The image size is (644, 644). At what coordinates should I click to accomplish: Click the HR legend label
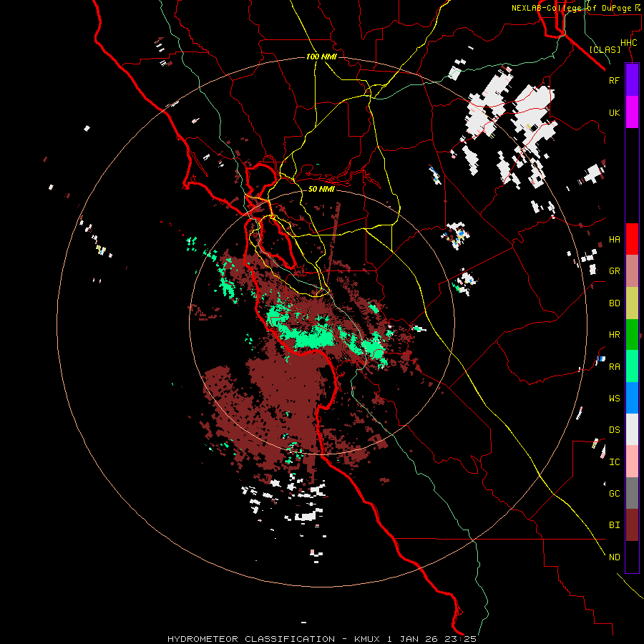(614, 335)
